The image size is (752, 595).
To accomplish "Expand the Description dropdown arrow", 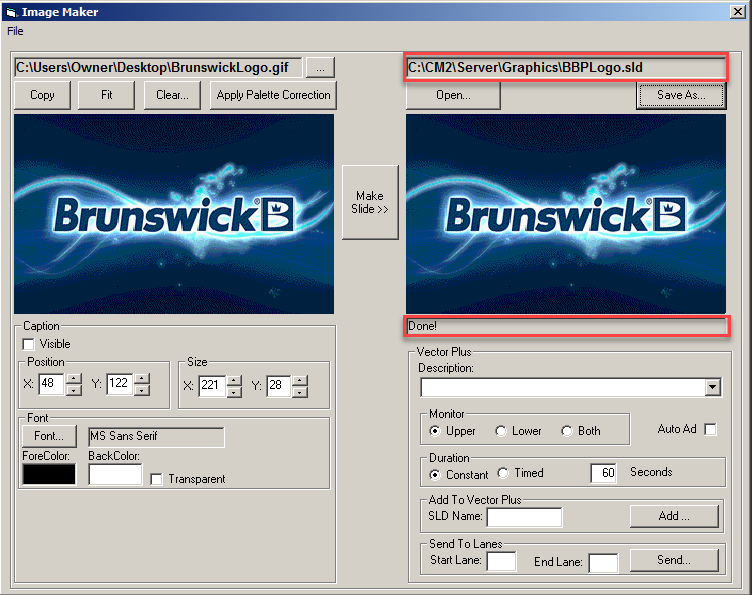I will pos(713,387).
